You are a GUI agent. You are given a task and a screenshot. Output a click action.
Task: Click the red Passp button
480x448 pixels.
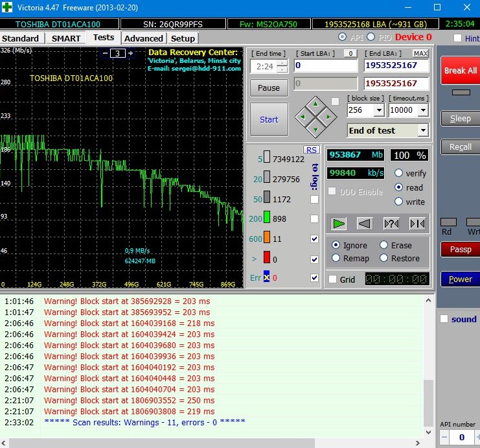pos(461,249)
